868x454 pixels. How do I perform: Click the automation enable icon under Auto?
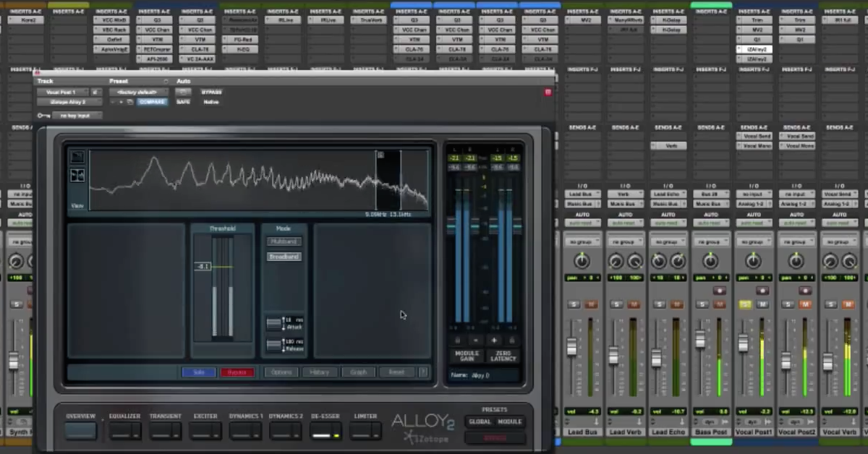coord(184,92)
